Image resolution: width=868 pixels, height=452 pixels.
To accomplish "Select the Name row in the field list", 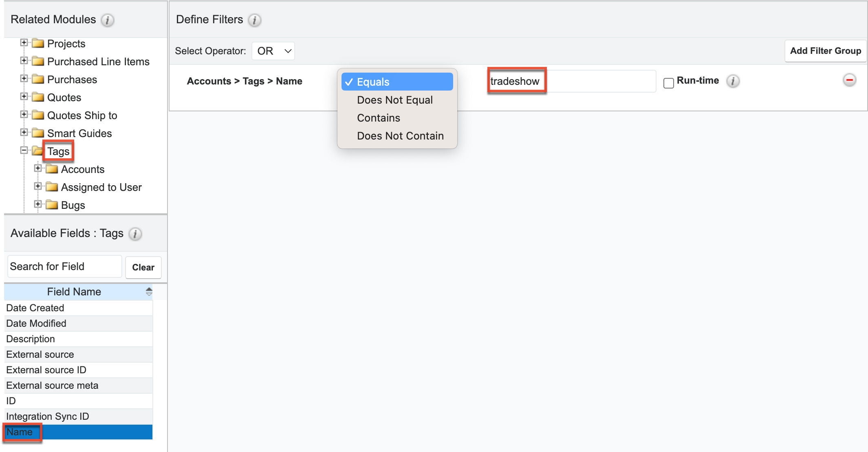I will pyautogui.click(x=22, y=432).
